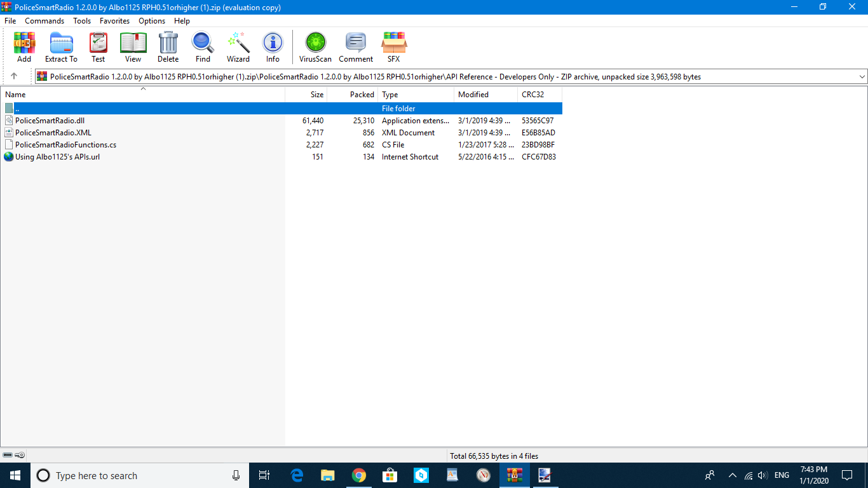Select PoliceSmartRadio.dll file
Screen dimensions: 868x488
pos(50,121)
